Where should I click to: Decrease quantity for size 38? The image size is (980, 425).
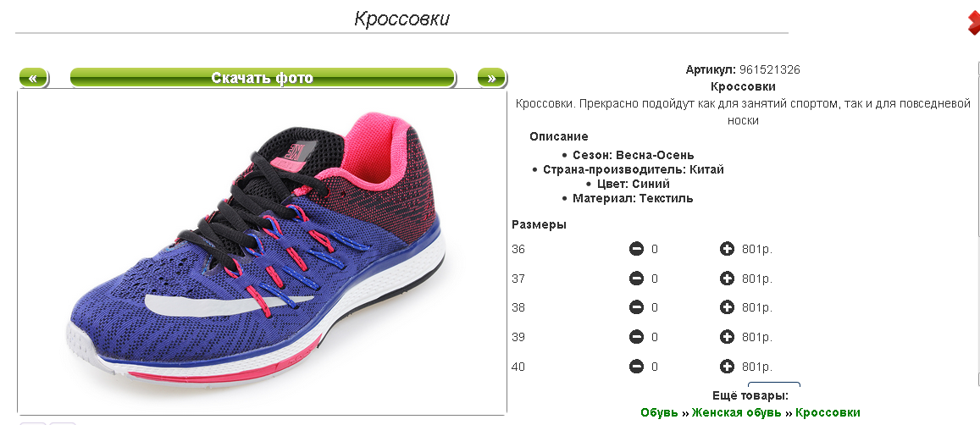coord(636,307)
